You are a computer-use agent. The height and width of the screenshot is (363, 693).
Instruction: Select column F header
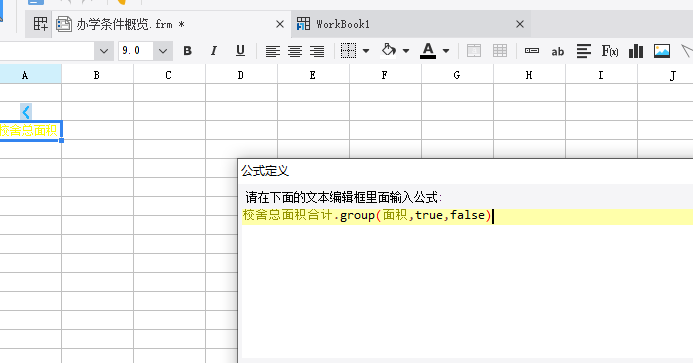[x=385, y=75]
